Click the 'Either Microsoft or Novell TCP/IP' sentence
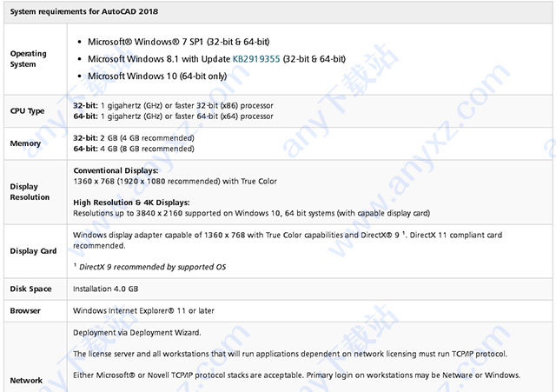The image size is (556, 392). click(296, 375)
